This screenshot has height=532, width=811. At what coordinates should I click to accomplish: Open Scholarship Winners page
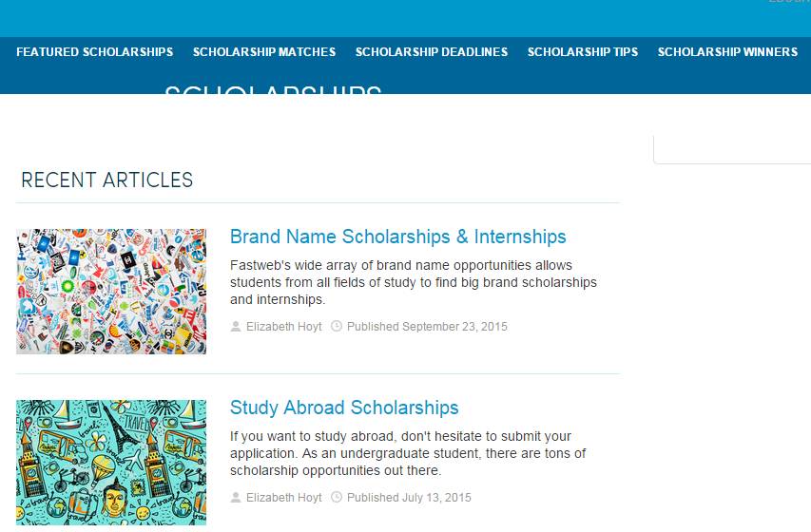[x=726, y=52]
